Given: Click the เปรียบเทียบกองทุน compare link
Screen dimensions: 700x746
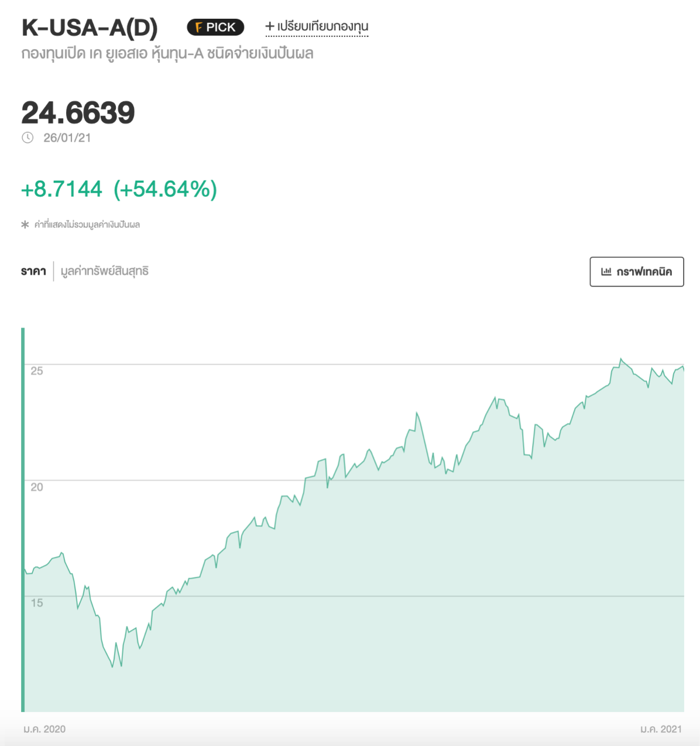Looking at the screenshot, I should point(322,26).
